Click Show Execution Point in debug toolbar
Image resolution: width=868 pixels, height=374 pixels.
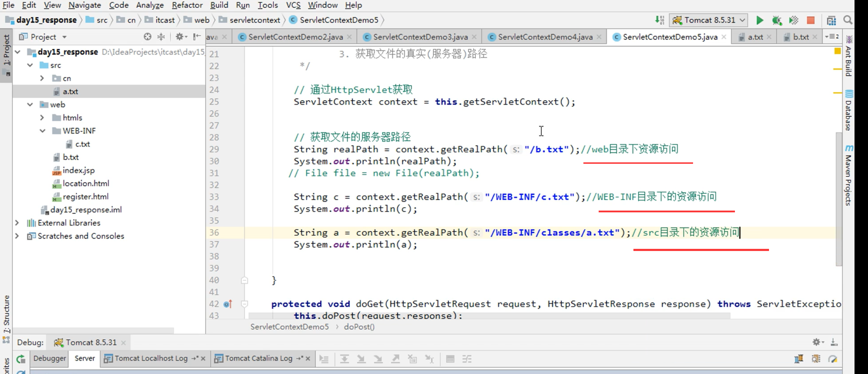(324, 359)
